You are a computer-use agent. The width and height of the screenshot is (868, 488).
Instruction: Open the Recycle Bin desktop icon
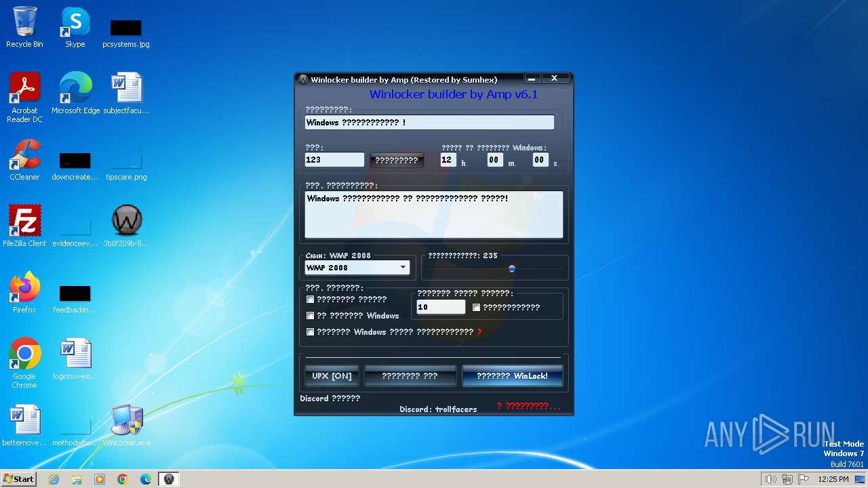click(24, 27)
